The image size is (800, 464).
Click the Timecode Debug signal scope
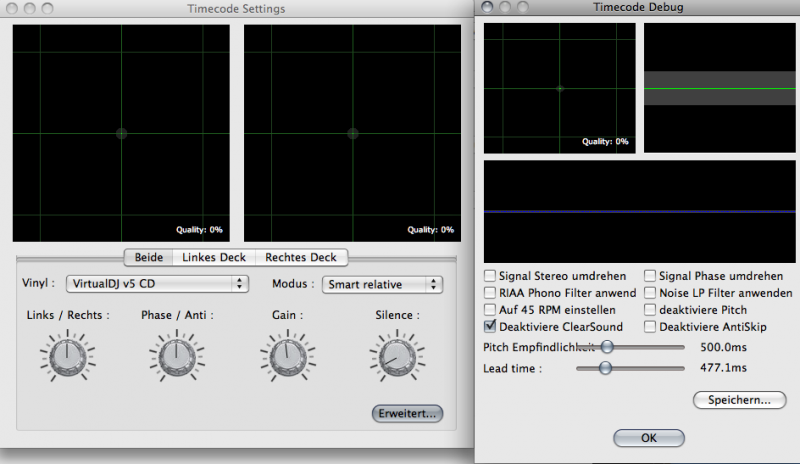tap(559, 88)
